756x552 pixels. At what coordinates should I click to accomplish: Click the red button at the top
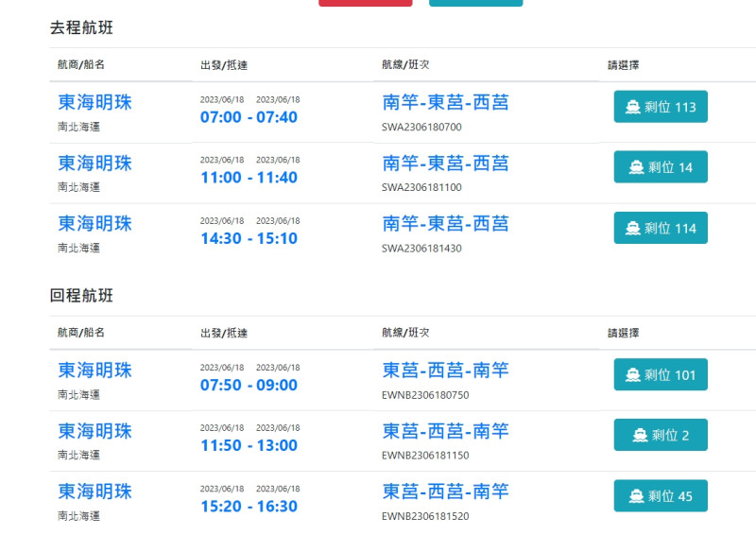coord(366,3)
